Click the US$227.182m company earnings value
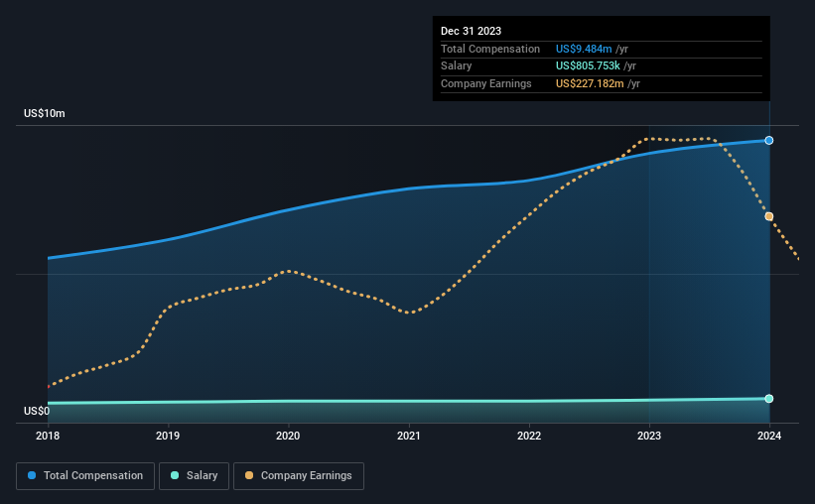 [590, 83]
